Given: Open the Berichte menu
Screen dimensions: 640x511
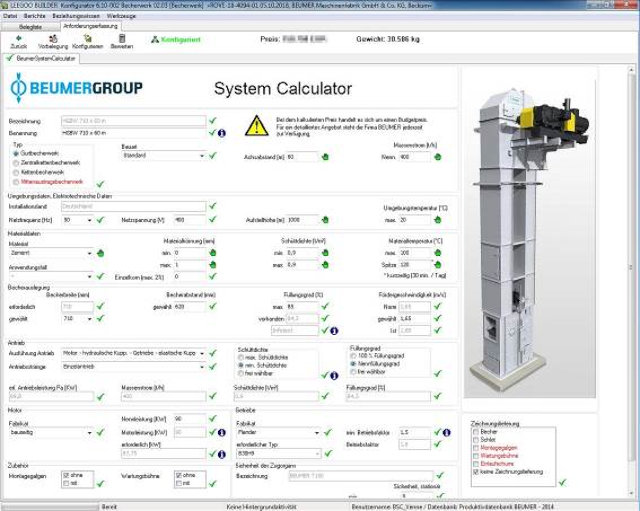Looking at the screenshot, I should coord(35,16).
